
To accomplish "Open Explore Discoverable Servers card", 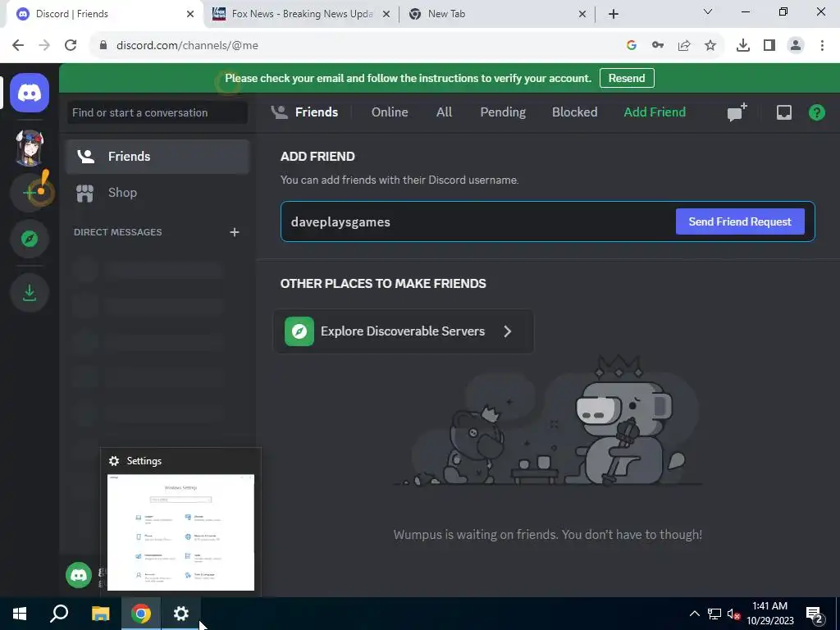I will (404, 331).
